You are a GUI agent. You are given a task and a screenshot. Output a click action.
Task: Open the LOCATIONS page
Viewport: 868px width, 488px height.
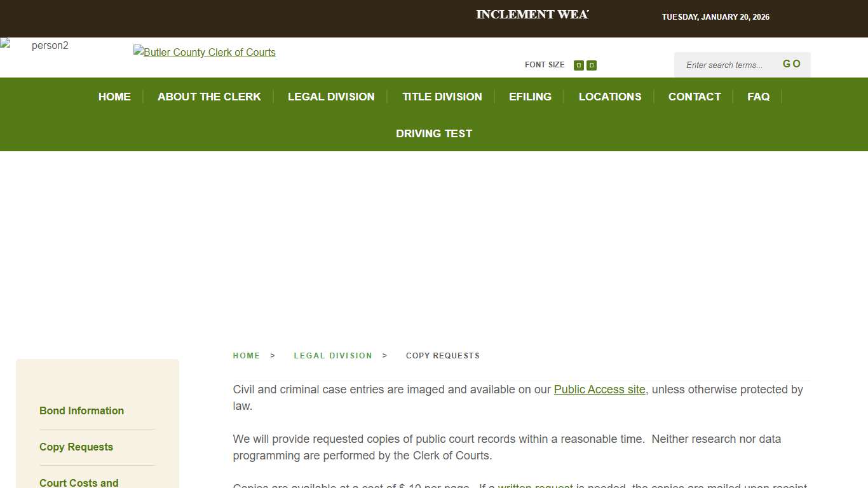click(609, 97)
